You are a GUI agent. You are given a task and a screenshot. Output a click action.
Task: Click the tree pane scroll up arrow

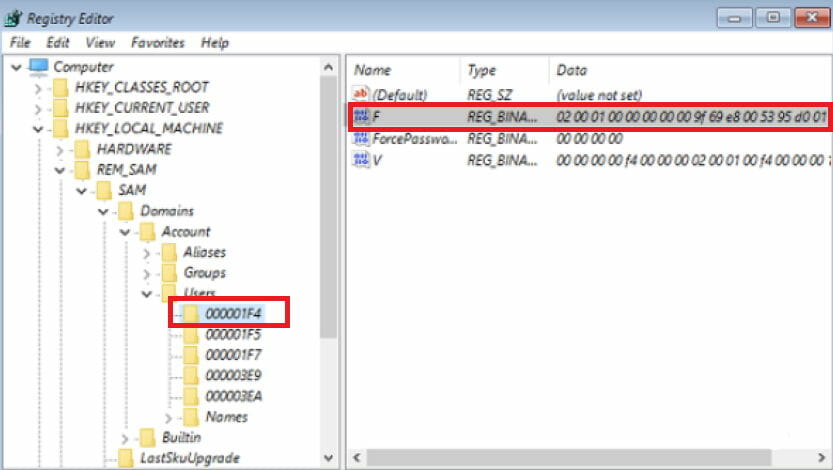coord(328,67)
